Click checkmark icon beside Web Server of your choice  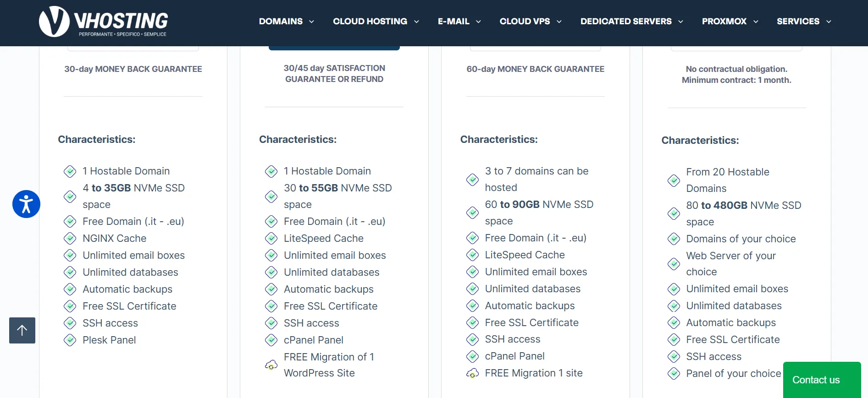(x=674, y=264)
